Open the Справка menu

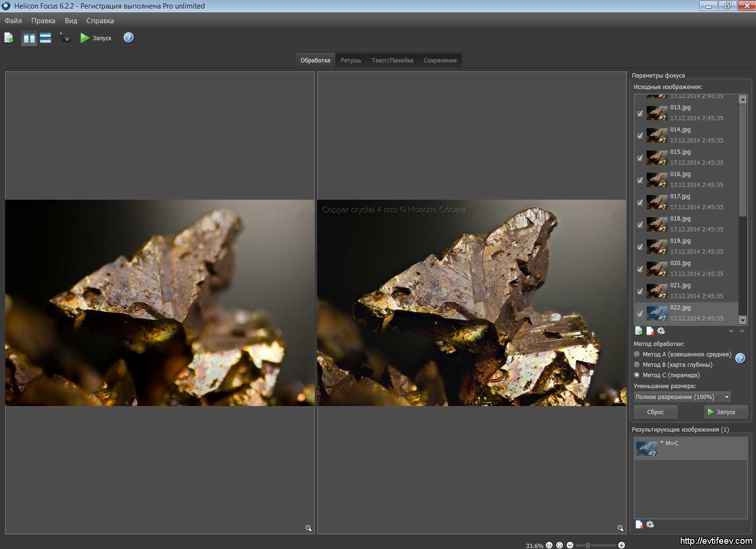100,21
